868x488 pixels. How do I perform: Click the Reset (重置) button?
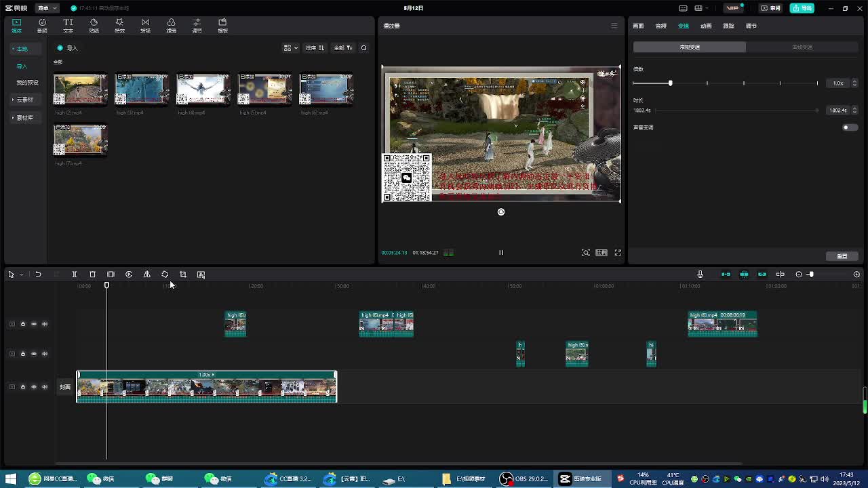(842, 256)
